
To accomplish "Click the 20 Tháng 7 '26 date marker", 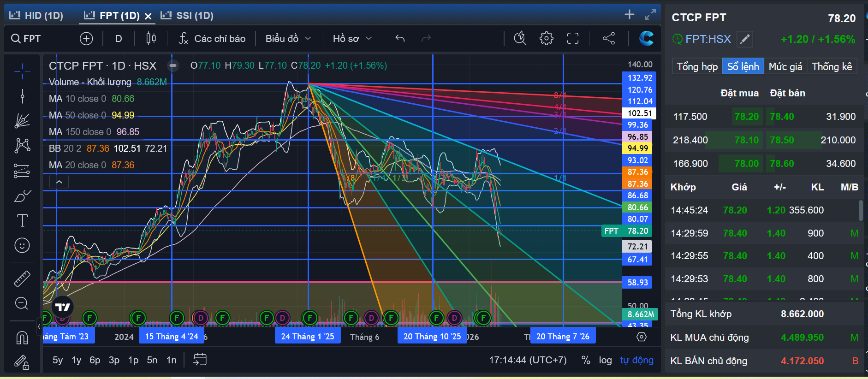I will tap(563, 336).
